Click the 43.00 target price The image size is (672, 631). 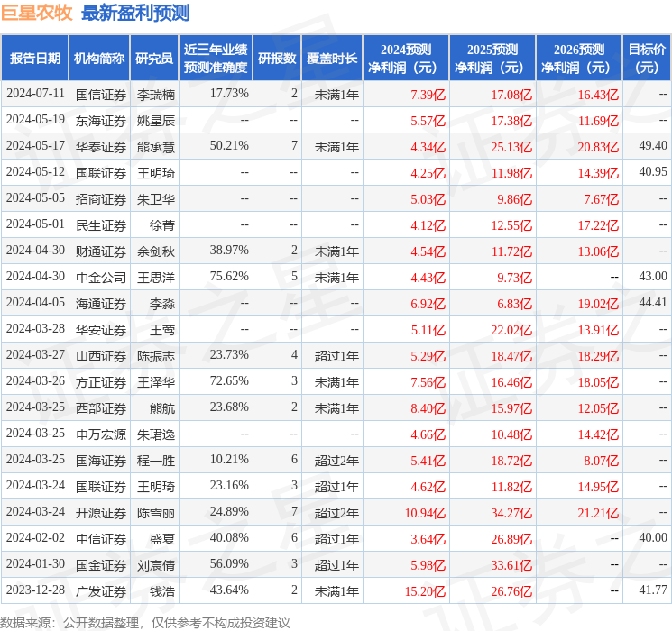(x=653, y=277)
